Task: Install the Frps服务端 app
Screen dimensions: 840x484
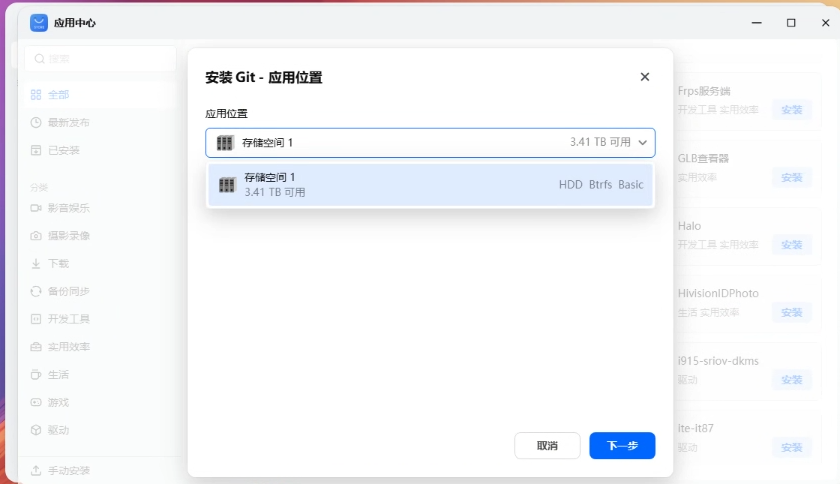Action: [791, 110]
